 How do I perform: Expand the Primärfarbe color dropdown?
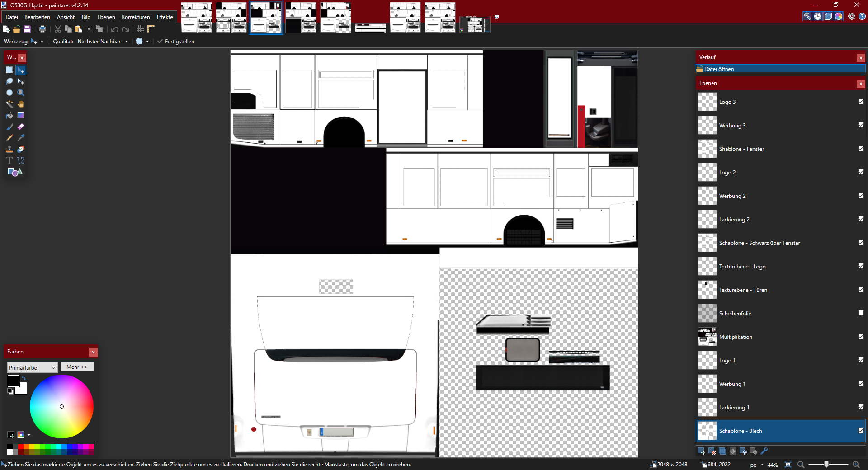pyautogui.click(x=32, y=367)
